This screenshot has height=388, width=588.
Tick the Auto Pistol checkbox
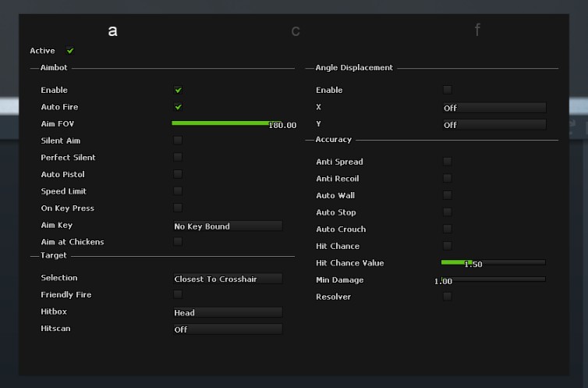coord(178,174)
